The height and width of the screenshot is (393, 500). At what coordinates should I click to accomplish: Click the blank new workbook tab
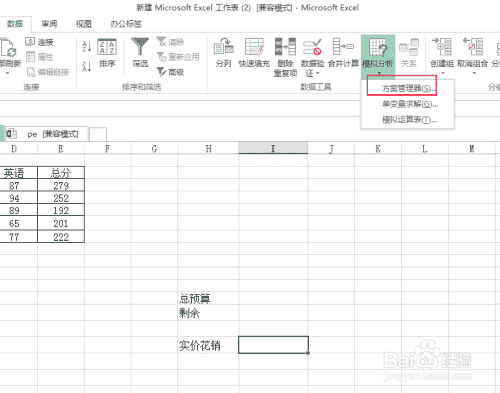click(x=98, y=134)
